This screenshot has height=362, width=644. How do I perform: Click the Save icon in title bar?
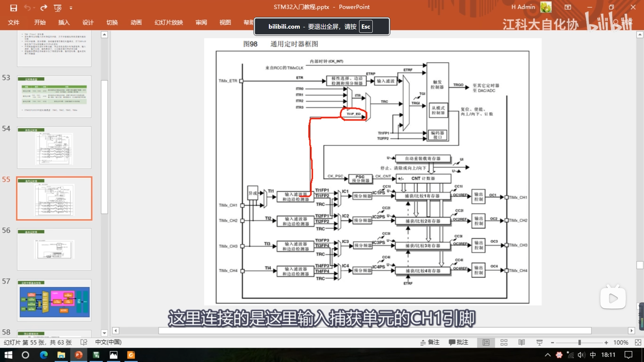(14, 8)
